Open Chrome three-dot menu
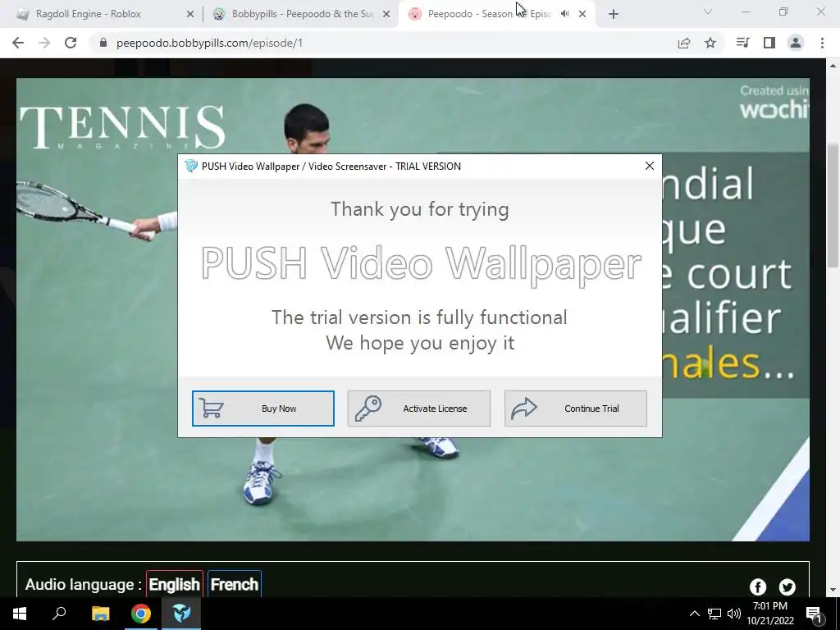840x630 pixels. [x=822, y=43]
